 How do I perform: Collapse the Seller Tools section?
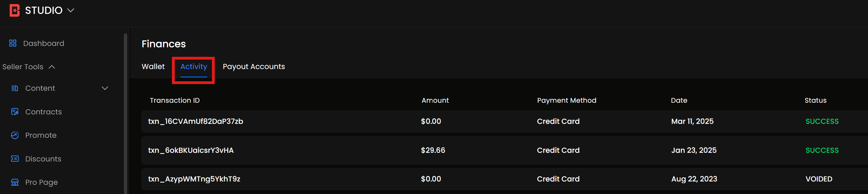(x=52, y=67)
